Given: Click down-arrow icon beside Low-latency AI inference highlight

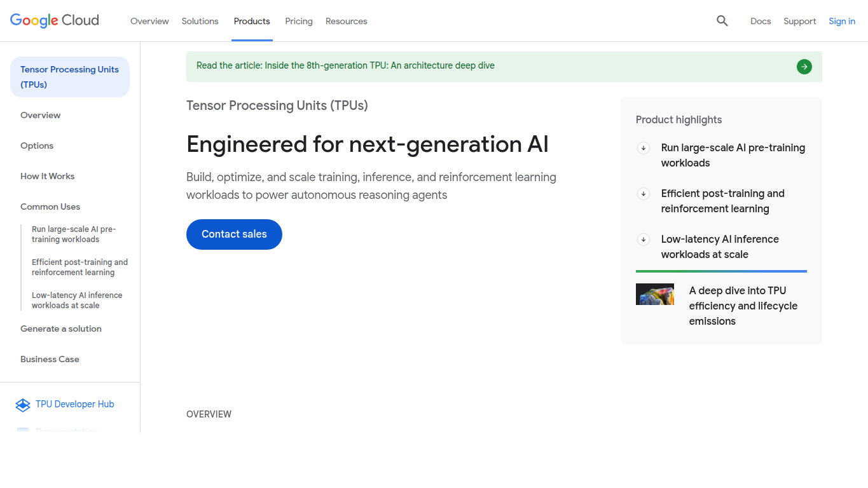Looking at the screenshot, I should (644, 240).
